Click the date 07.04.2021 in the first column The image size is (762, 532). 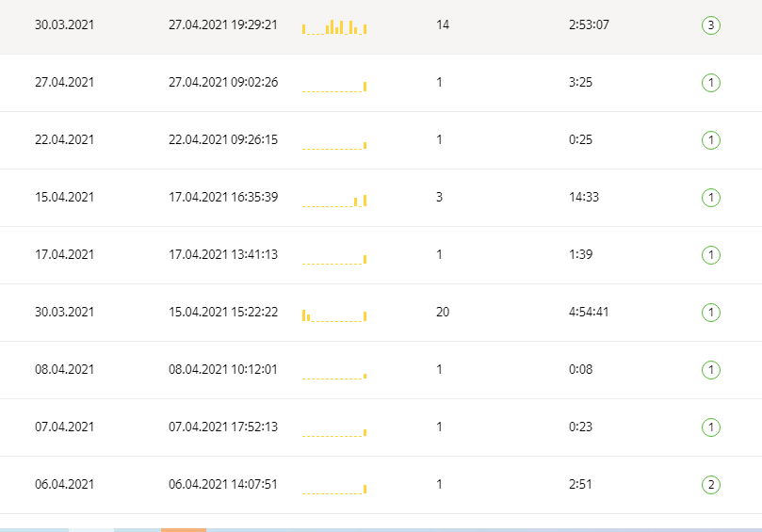coord(64,427)
